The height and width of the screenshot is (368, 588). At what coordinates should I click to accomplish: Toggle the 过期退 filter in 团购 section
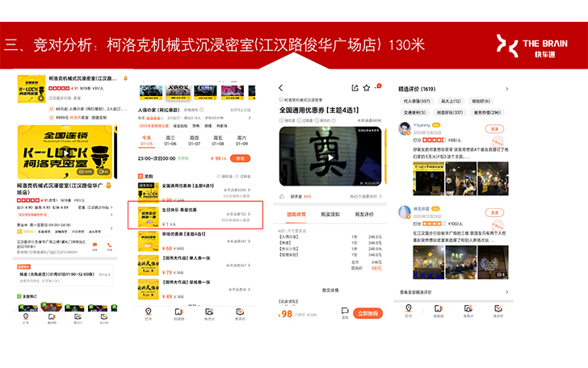coord(242,176)
